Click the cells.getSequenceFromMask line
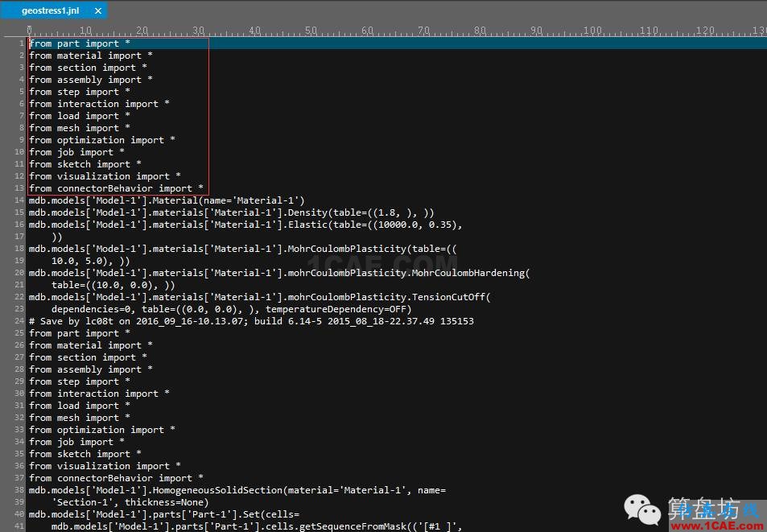Viewport: 767px width, 532px height. click(x=257, y=526)
